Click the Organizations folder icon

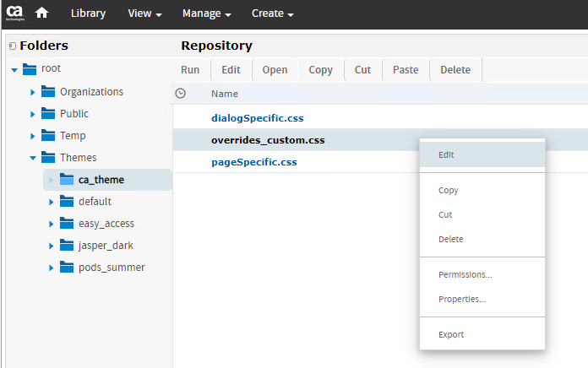pos(48,92)
